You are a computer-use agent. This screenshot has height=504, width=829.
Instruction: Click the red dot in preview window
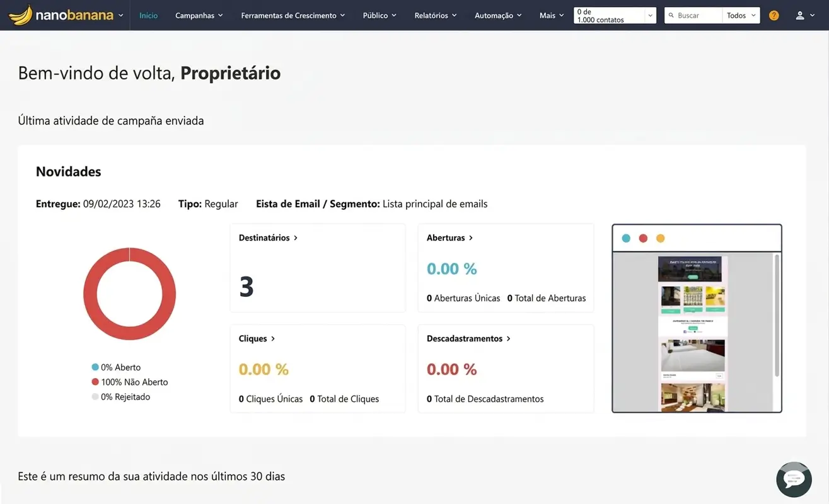click(x=643, y=238)
